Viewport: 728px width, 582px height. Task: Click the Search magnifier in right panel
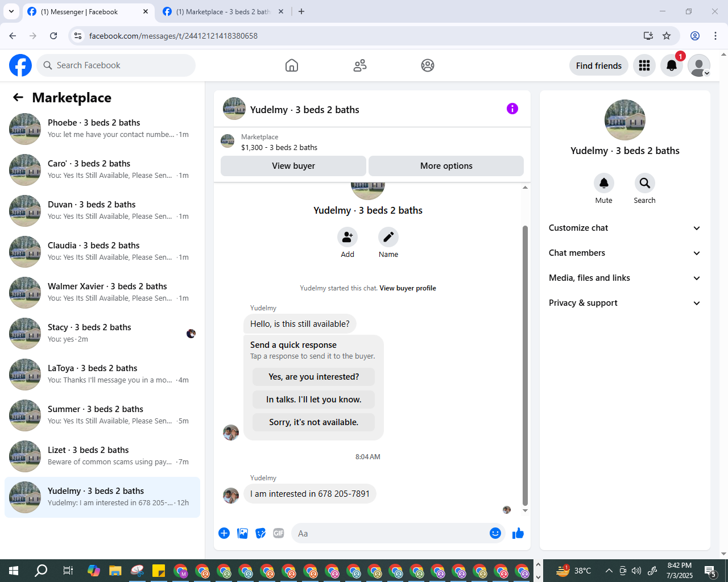click(x=645, y=183)
